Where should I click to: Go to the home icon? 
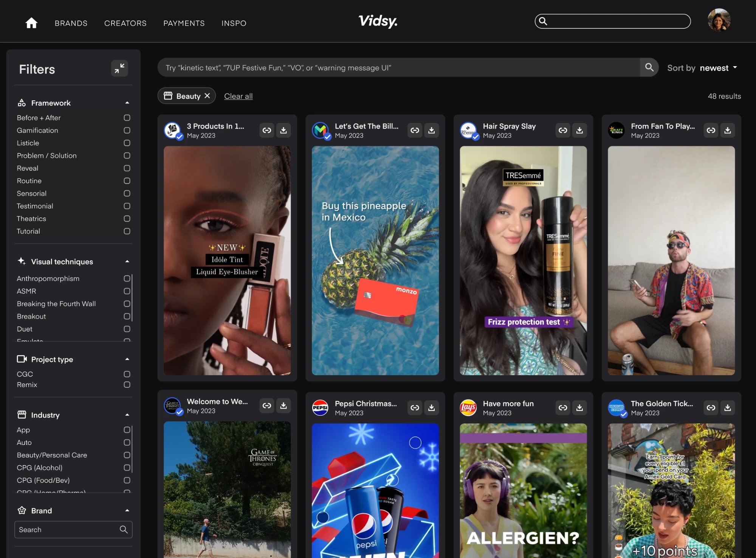[x=31, y=23]
